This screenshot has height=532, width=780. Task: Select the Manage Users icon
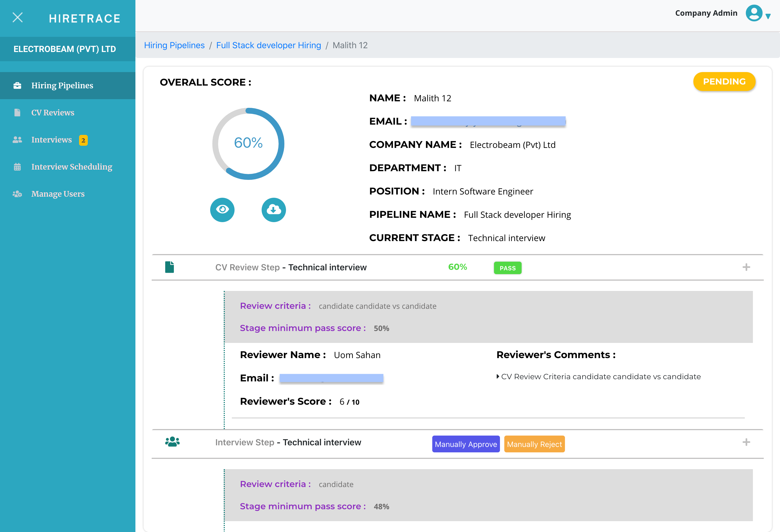(17, 194)
